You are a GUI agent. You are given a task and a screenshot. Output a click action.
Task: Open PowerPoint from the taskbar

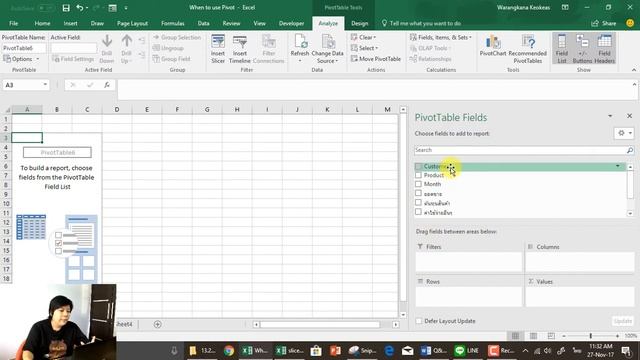(x=336, y=351)
